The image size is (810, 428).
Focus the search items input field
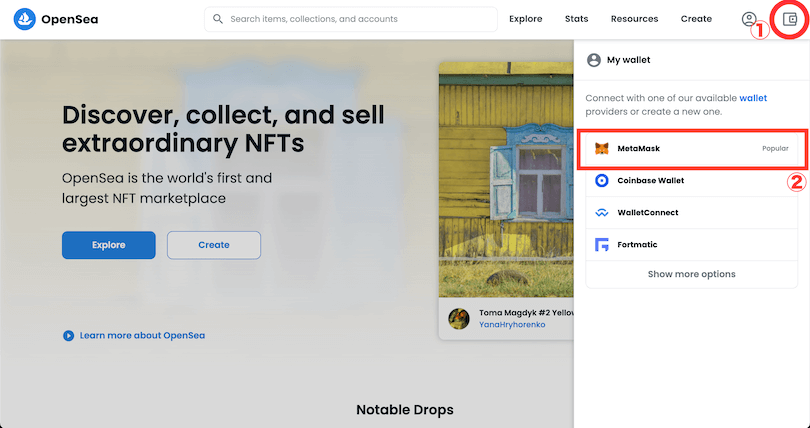pos(360,19)
